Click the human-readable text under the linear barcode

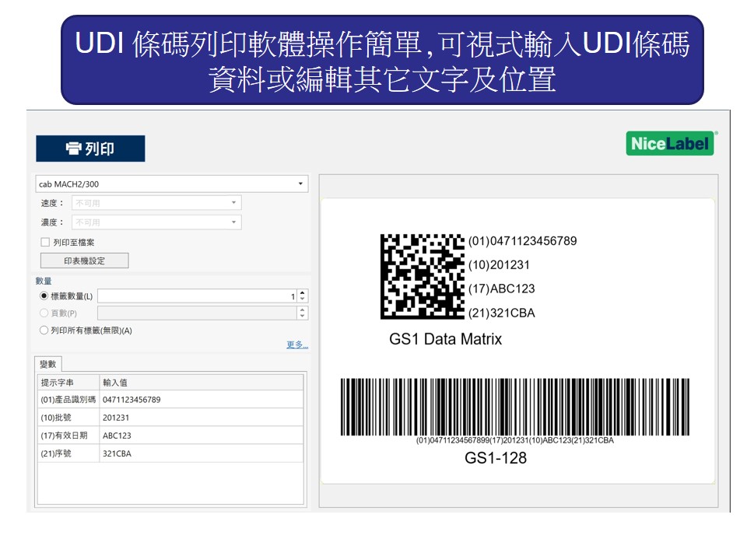point(515,440)
